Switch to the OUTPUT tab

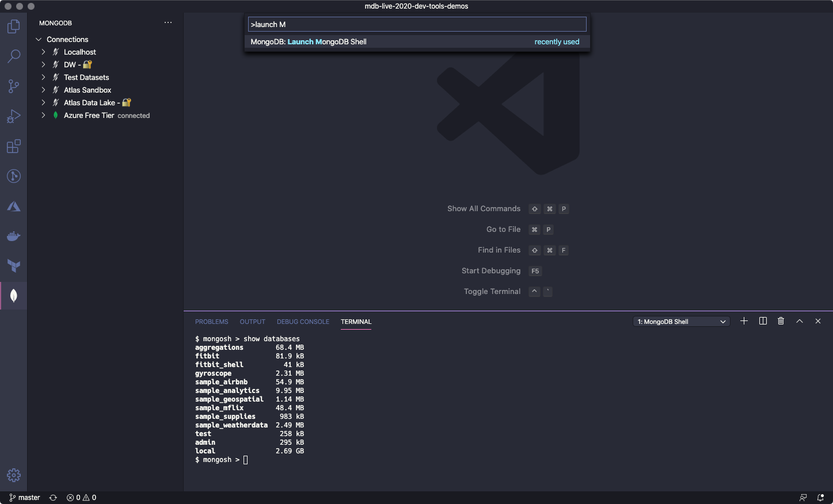point(253,322)
